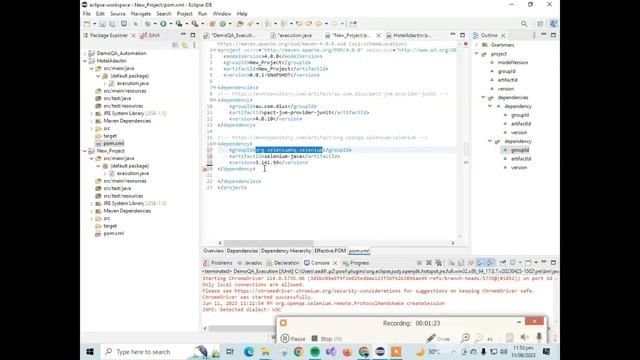Toggle speaker audio in recorder bar

click(x=524, y=337)
